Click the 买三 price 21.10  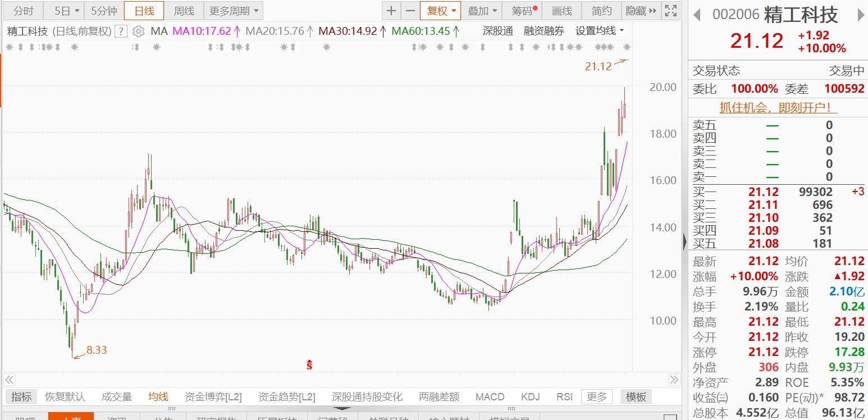point(764,217)
